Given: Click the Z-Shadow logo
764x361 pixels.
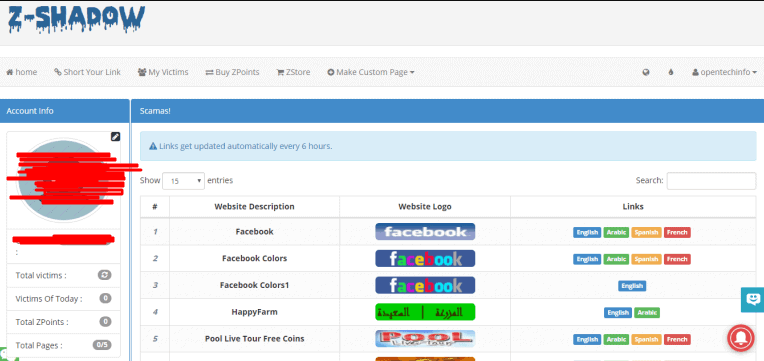Looking at the screenshot, I should (x=76, y=19).
